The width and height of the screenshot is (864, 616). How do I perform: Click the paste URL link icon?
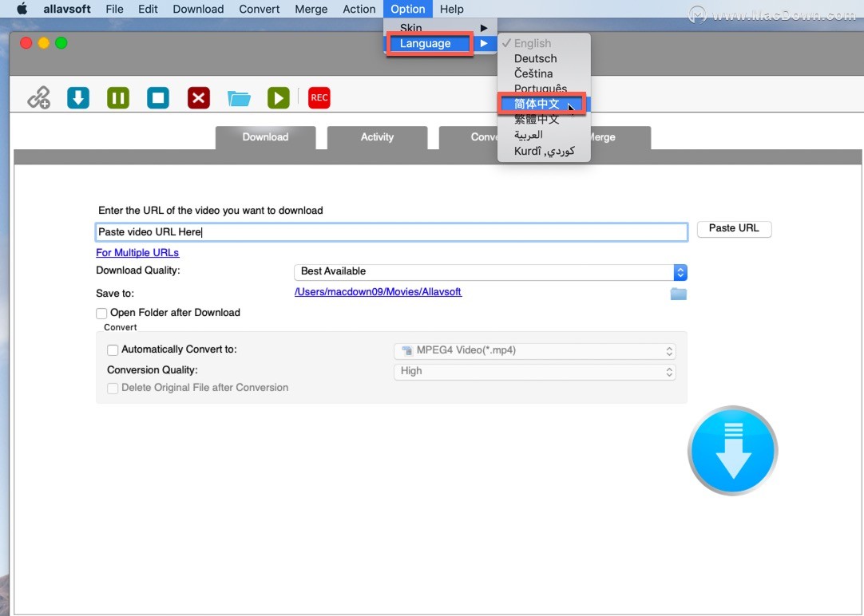point(38,98)
